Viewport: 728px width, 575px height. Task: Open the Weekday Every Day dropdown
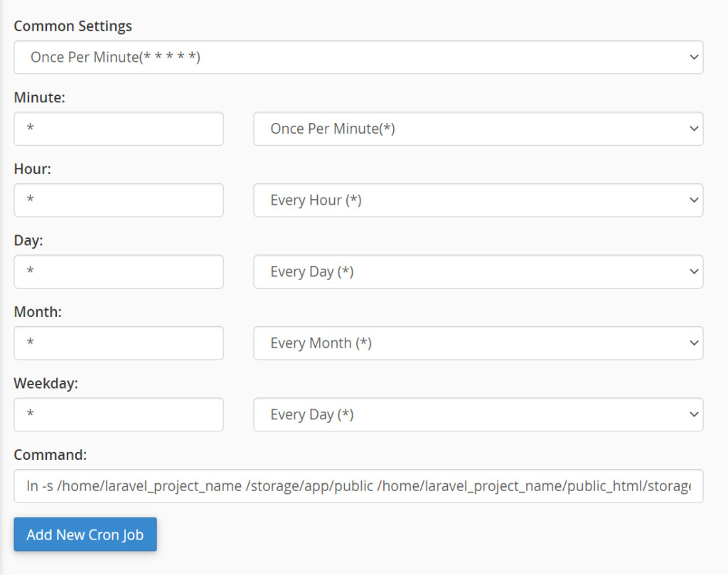tap(476, 414)
